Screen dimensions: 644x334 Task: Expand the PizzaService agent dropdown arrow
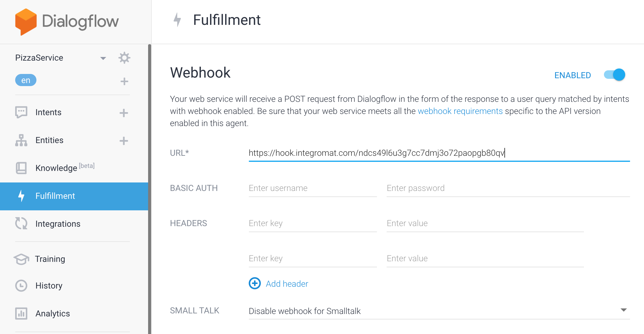(103, 58)
